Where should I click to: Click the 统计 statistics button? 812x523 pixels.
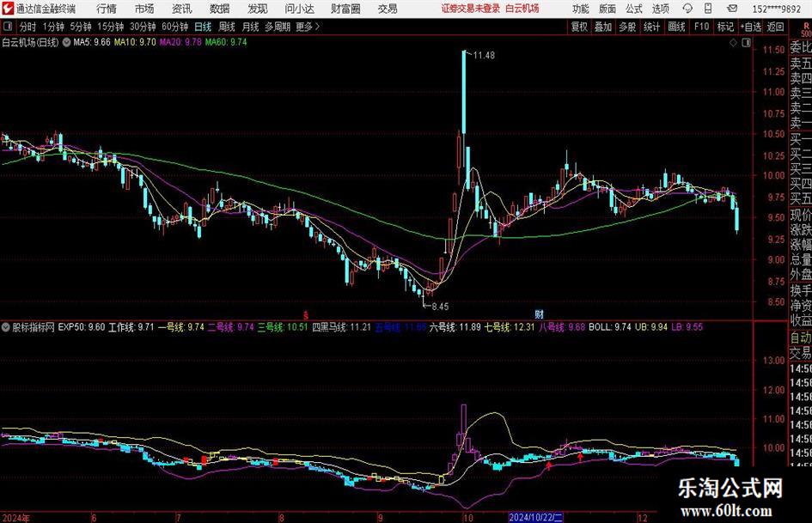[651, 27]
